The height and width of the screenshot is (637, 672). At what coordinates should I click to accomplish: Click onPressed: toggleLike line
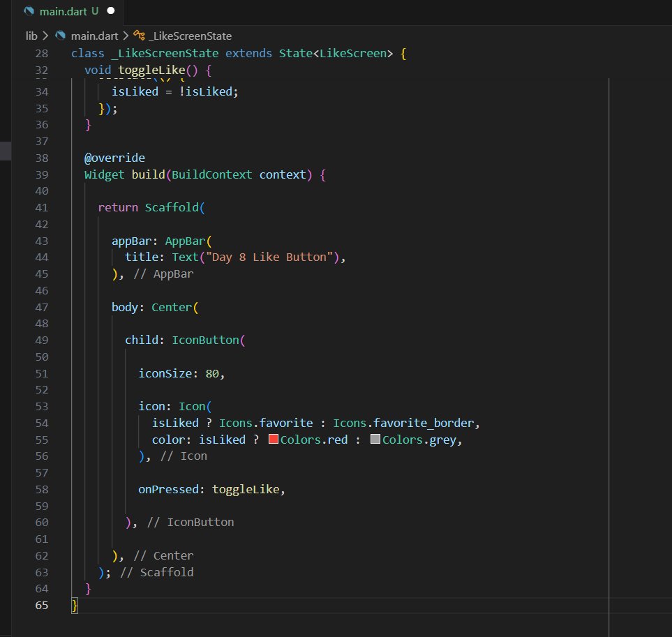[x=211, y=490]
